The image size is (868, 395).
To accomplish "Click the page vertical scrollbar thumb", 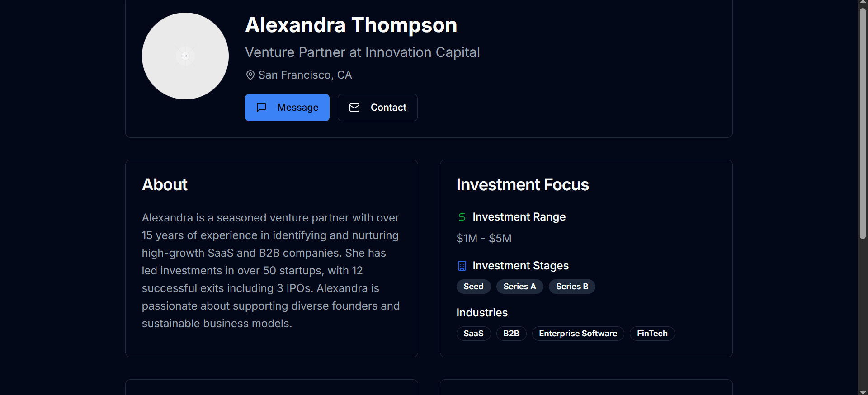I will 863,122.
